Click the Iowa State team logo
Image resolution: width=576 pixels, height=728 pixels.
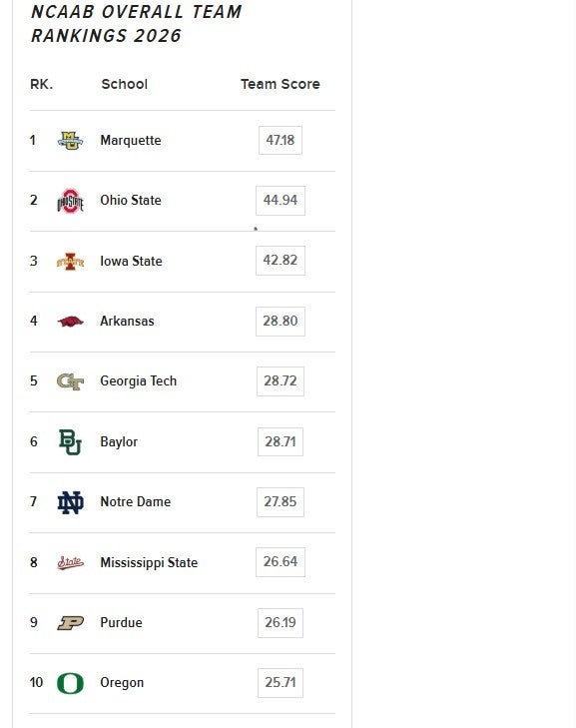[70, 262]
